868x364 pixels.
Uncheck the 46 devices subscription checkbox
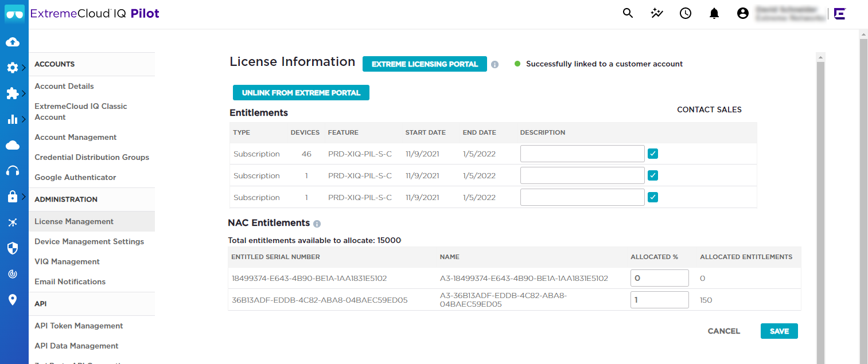[x=653, y=154]
